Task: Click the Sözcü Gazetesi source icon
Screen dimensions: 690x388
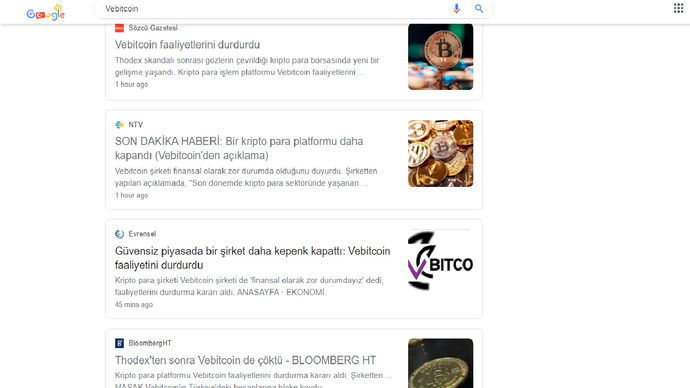Action: (119, 28)
